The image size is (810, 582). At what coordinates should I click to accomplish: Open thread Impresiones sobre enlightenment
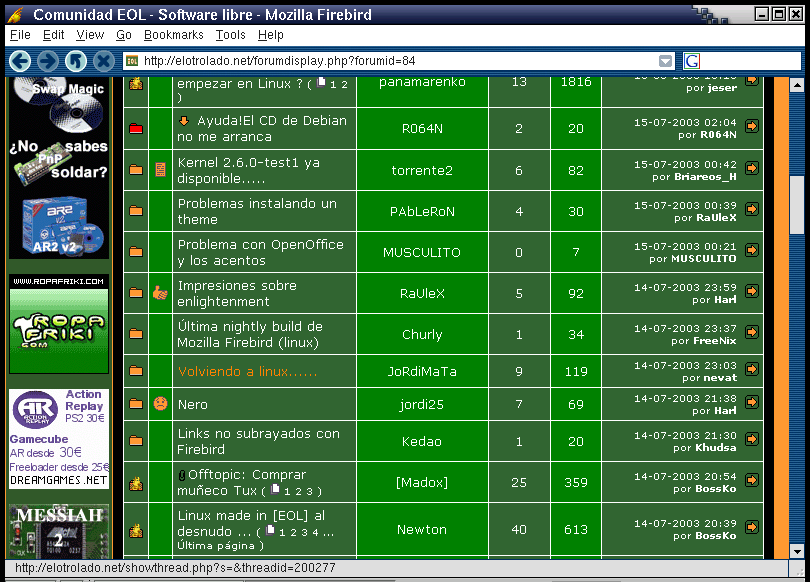237,293
